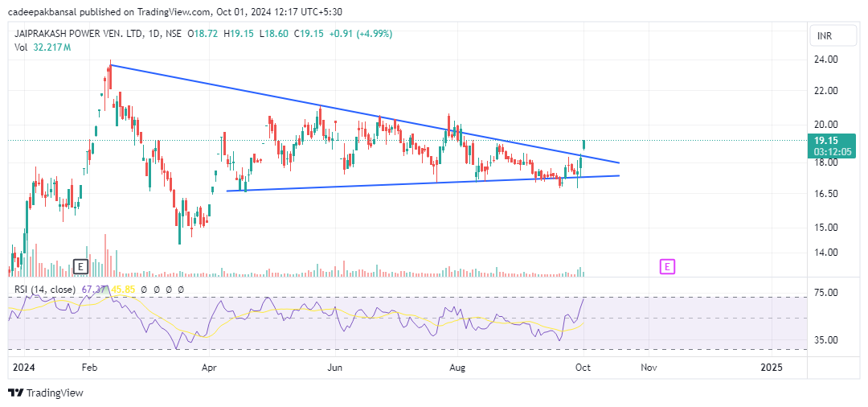The image size is (868, 407).
Task: Click the Jun time axis label
Action: click(334, 367)
